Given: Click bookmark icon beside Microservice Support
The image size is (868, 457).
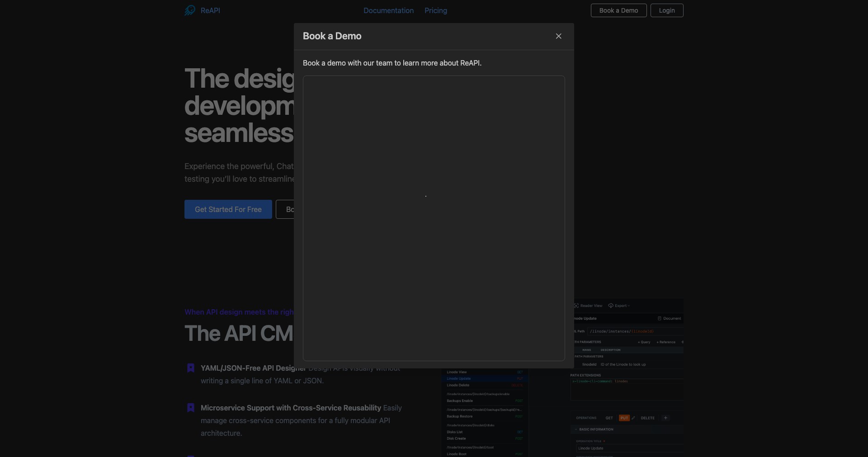Looking at the screenshot, I should (x=191, y=408).
